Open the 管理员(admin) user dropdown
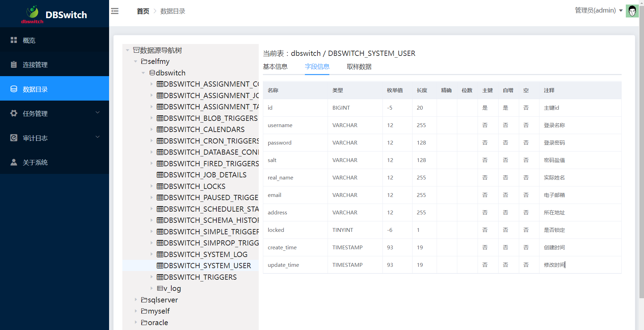This screenshot has width=644, height=330. point(598,10)
